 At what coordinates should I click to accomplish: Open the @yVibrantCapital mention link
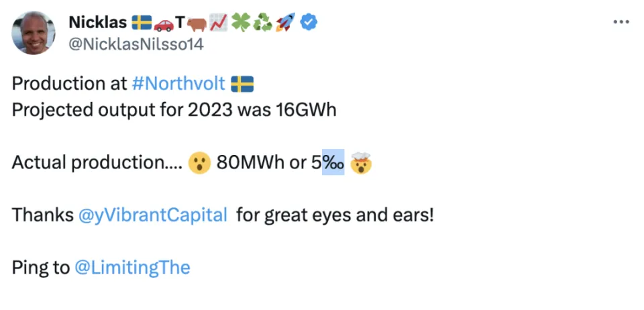152,216
